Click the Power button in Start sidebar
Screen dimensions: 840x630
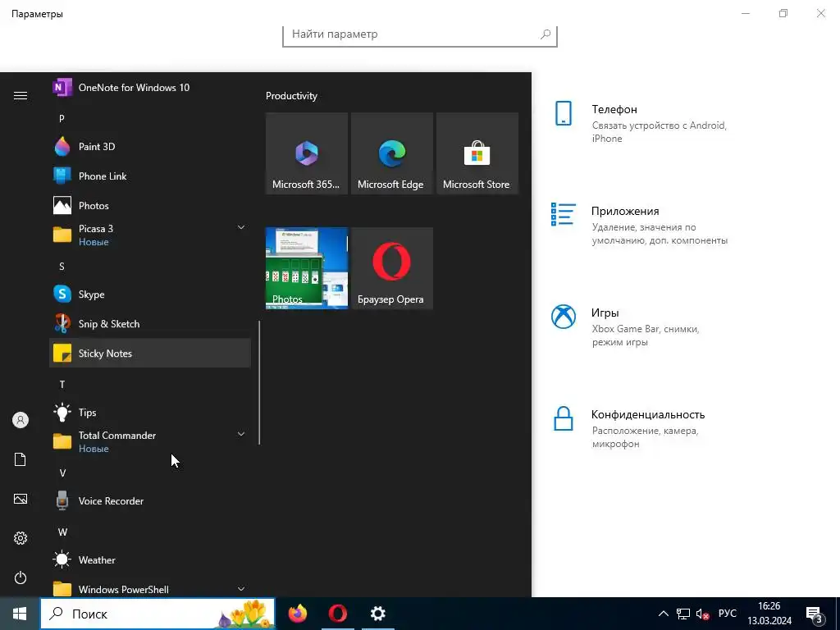pyautogui.click(x=21, y=577)
